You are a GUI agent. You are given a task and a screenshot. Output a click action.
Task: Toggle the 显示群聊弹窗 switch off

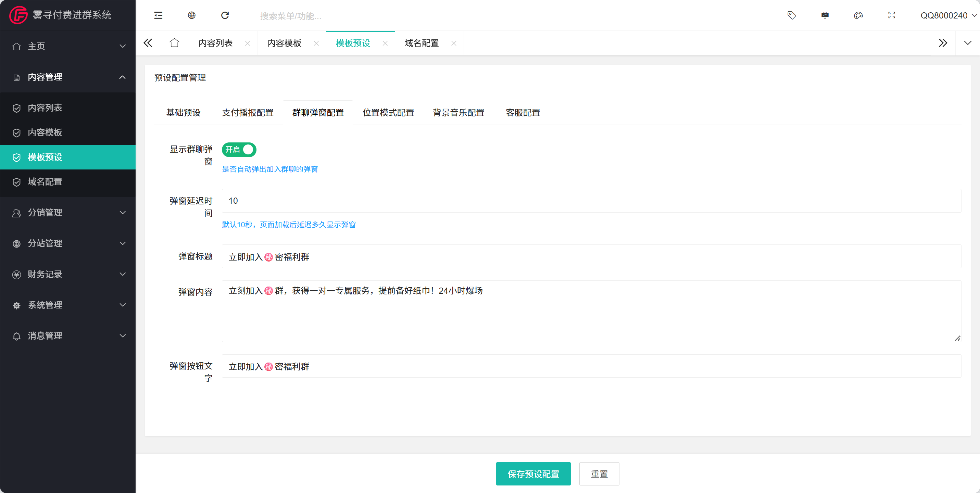point(239,150)
